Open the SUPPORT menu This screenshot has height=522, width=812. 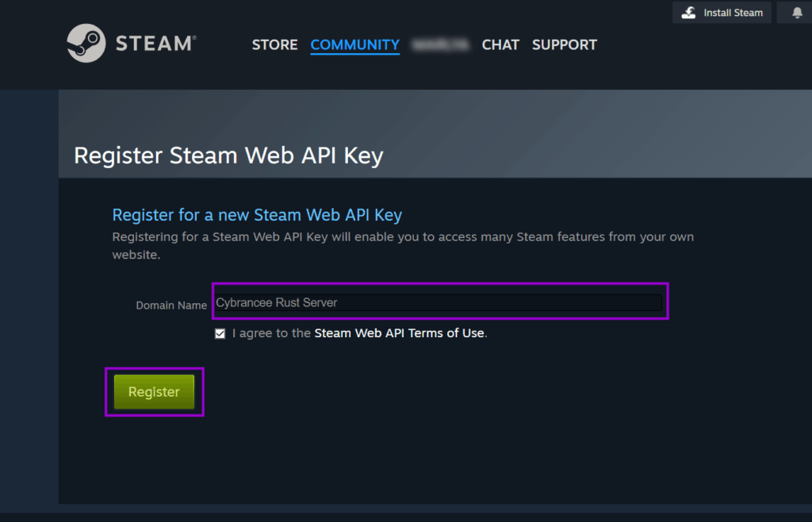click(565, 44)
